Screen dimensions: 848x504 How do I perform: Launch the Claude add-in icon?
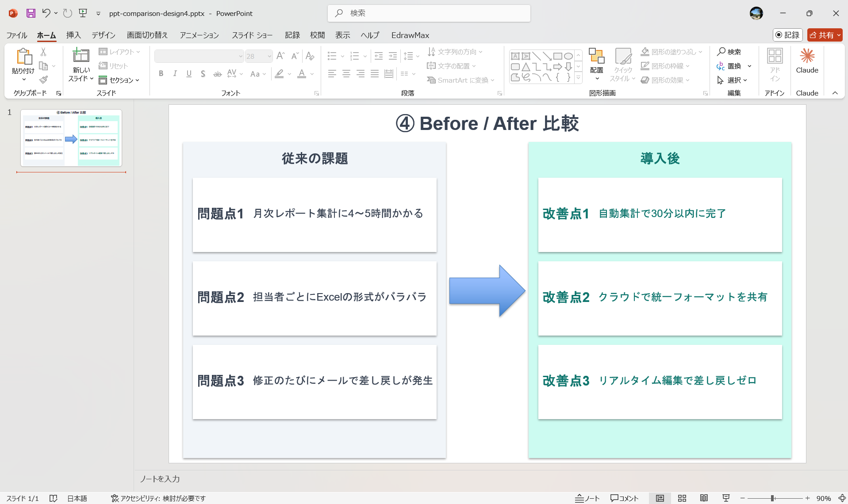807,61
